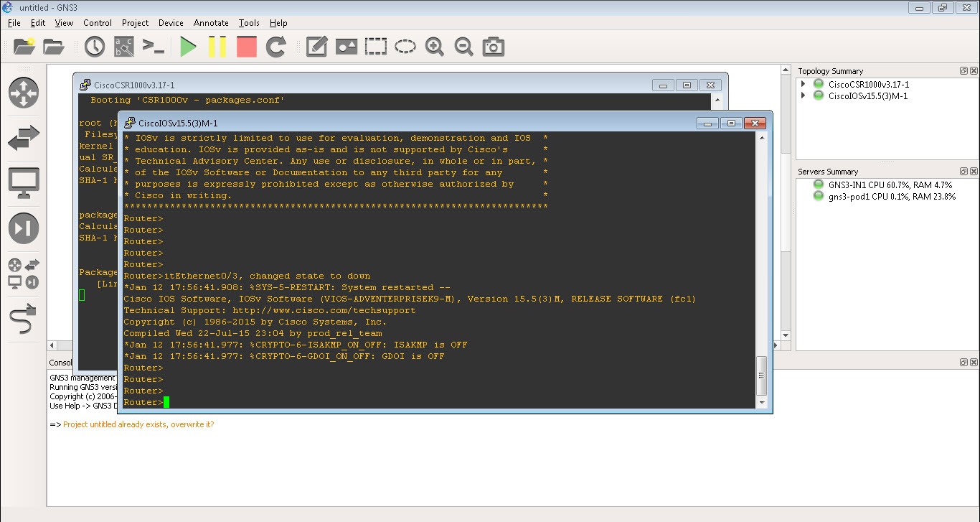Select the Add a note tool
This screenshot has height=522, width=980.
[x=317, y=47]
